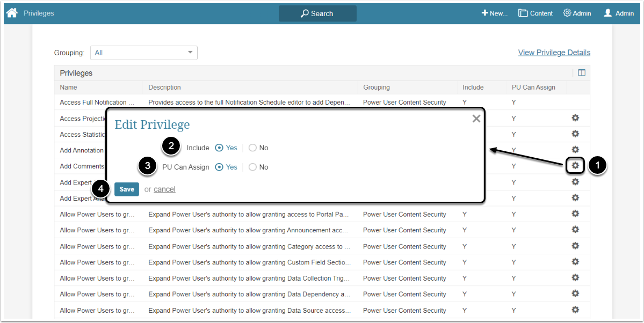This screenshot has width=644, height=323.
Task: Click gear icon in last visible privilege row
Action: [x=575, y=310]
